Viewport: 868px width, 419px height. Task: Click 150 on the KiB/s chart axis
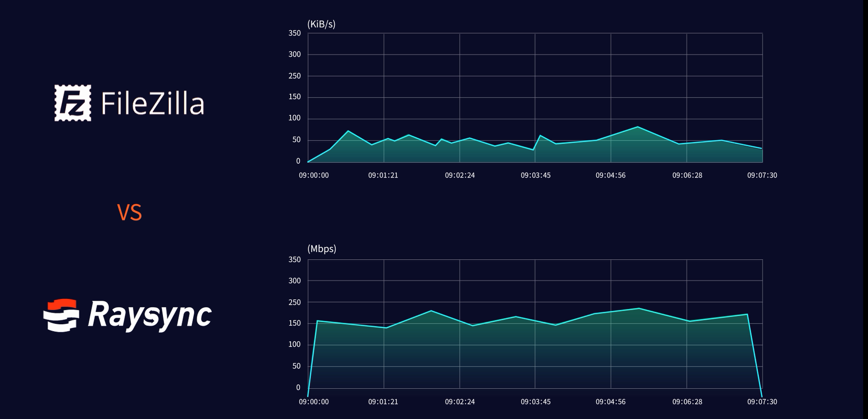(295, 97)
